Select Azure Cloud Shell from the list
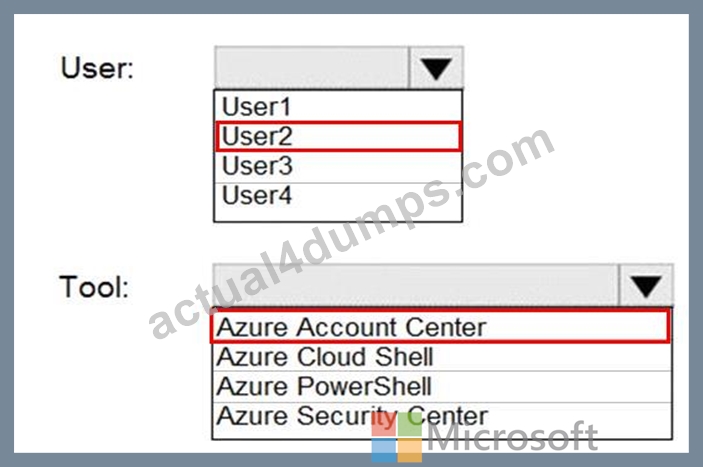This screenshot has height=467, width=703. tap(442, 357)
